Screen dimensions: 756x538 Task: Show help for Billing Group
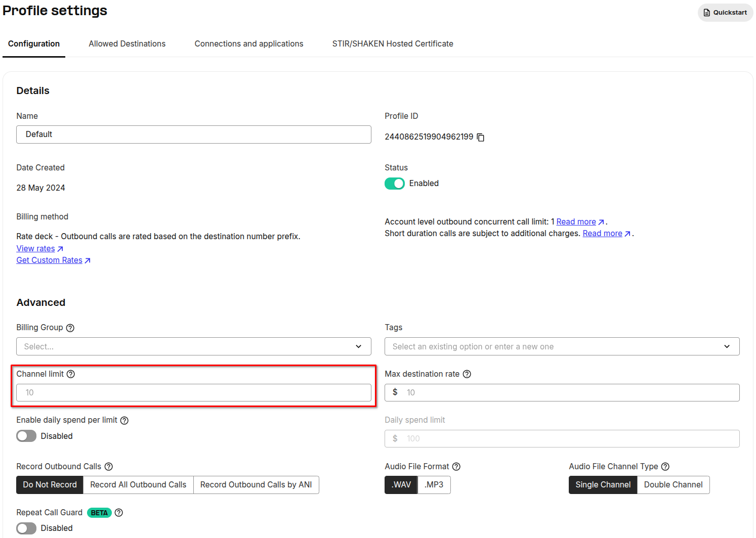pyautogui.click(x=70, y=328)
